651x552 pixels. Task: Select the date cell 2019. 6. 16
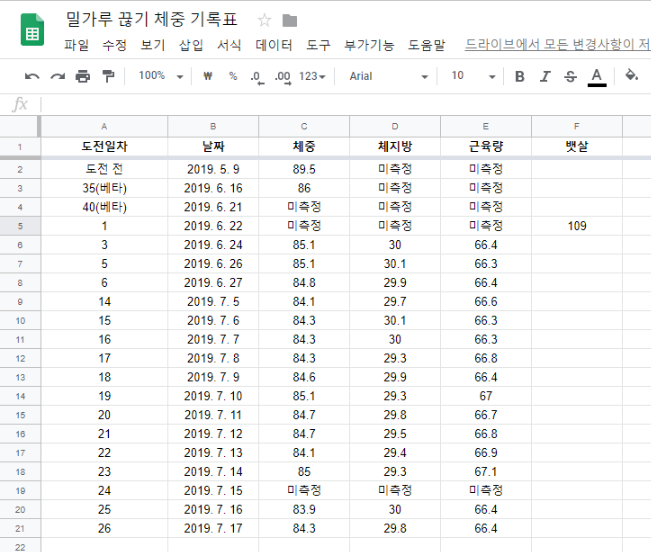[x=213, y=188]
